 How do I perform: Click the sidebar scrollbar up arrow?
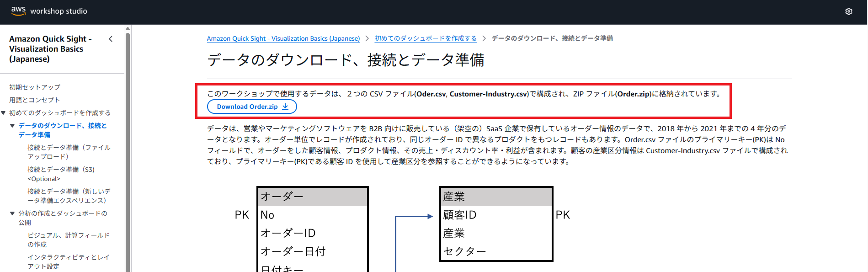pyautogui.click(x=128, y=28)
